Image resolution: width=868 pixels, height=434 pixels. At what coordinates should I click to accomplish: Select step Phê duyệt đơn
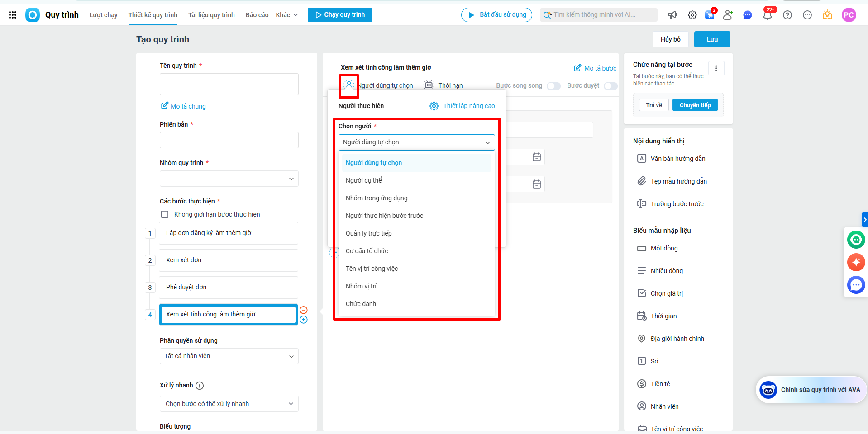[x=229, y=288]
